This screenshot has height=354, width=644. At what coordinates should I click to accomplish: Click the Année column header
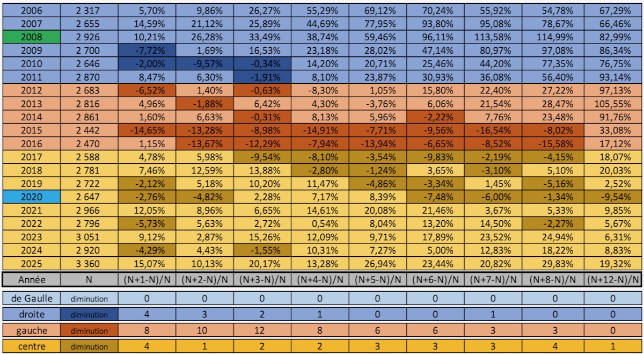click(31, 279)
